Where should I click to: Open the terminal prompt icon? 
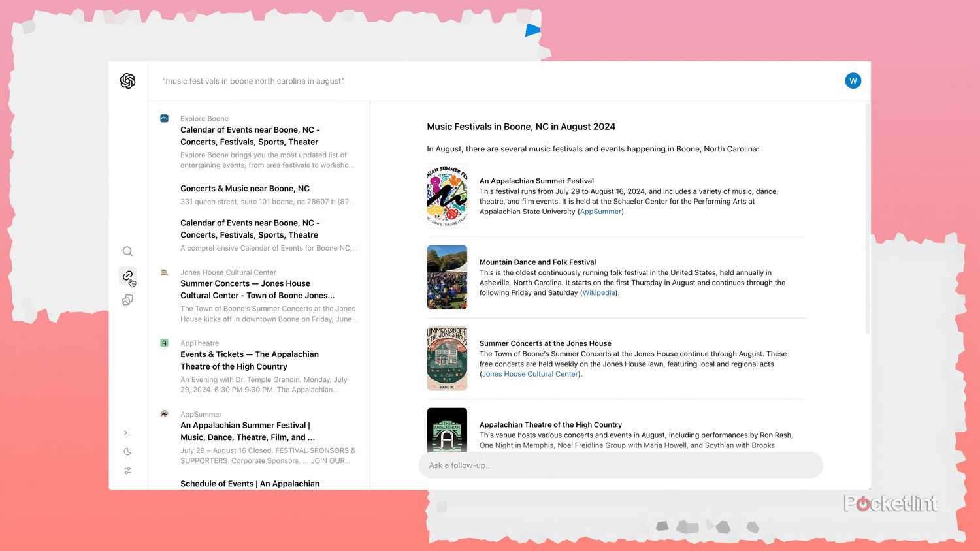click(127, 433)
